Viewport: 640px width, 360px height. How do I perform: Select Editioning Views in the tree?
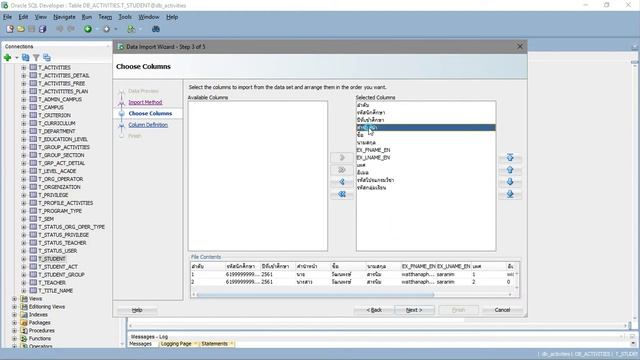[47, 307]
